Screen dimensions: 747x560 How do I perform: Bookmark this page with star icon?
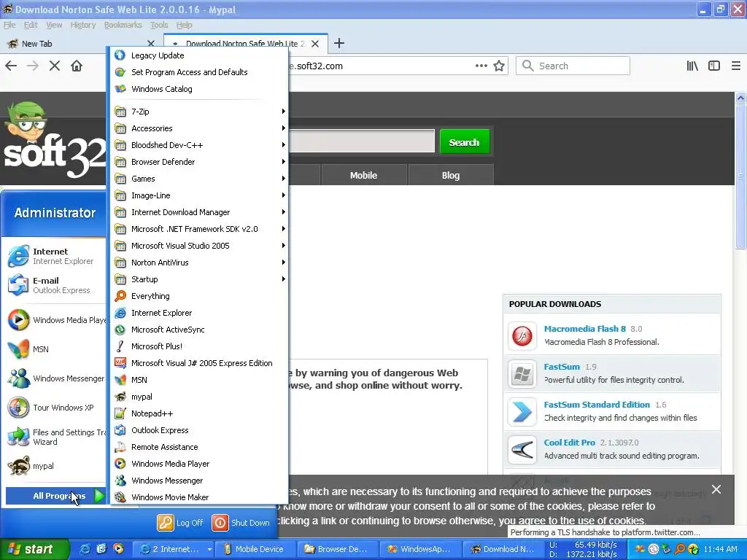coord(499,66)
